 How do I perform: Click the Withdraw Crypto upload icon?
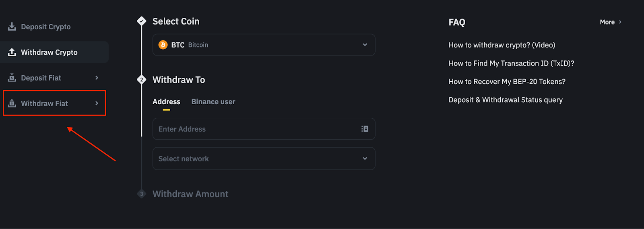click(12, 52)
